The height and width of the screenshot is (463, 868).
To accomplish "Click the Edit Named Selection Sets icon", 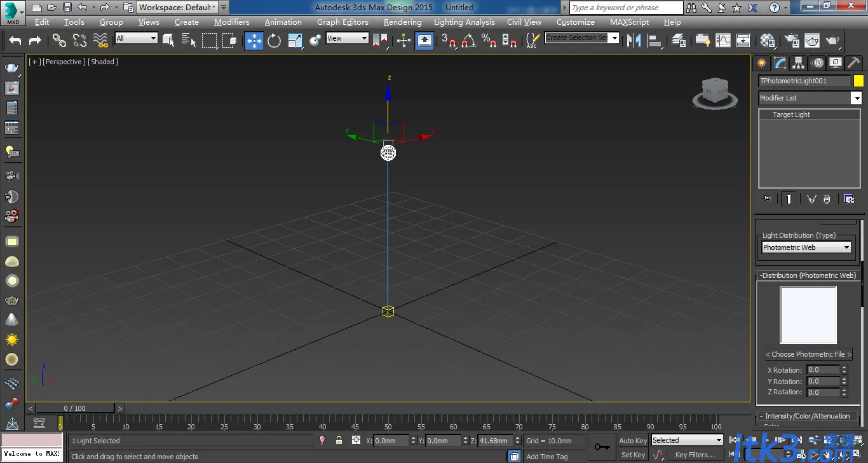I will click(x=532, y=41).
